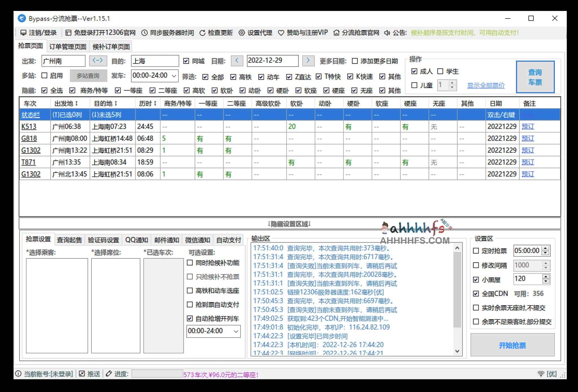The image size is (578, 392).
Task: Uncheck 自动抢增开列车 option
Action: click(x=190, y=319)
